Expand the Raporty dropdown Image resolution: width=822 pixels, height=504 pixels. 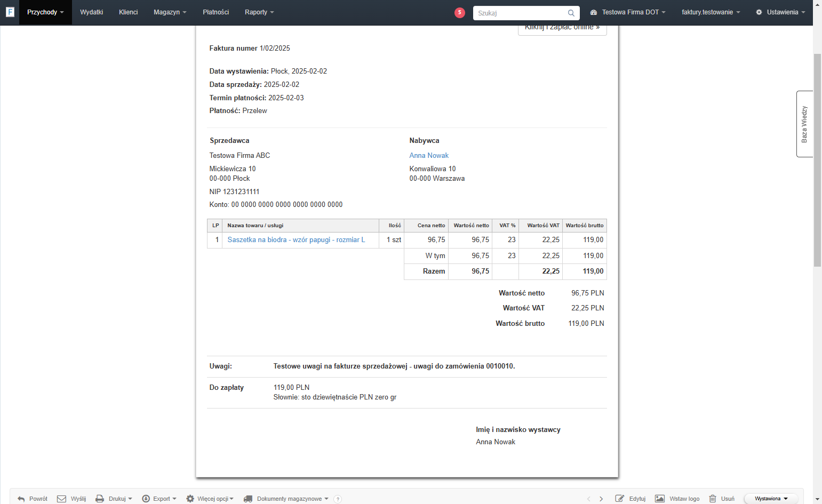(259, 12)
